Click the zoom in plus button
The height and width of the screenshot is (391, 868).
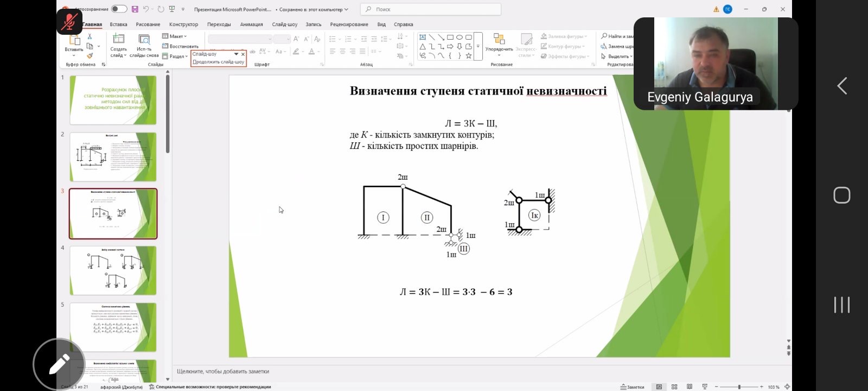click(762, 387)
